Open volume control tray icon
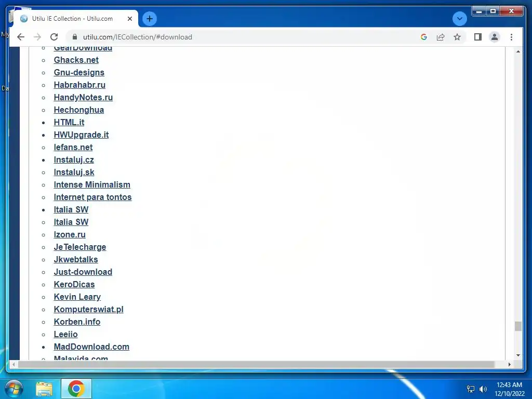The image size is (532, 399). click(x=483, y=389)
